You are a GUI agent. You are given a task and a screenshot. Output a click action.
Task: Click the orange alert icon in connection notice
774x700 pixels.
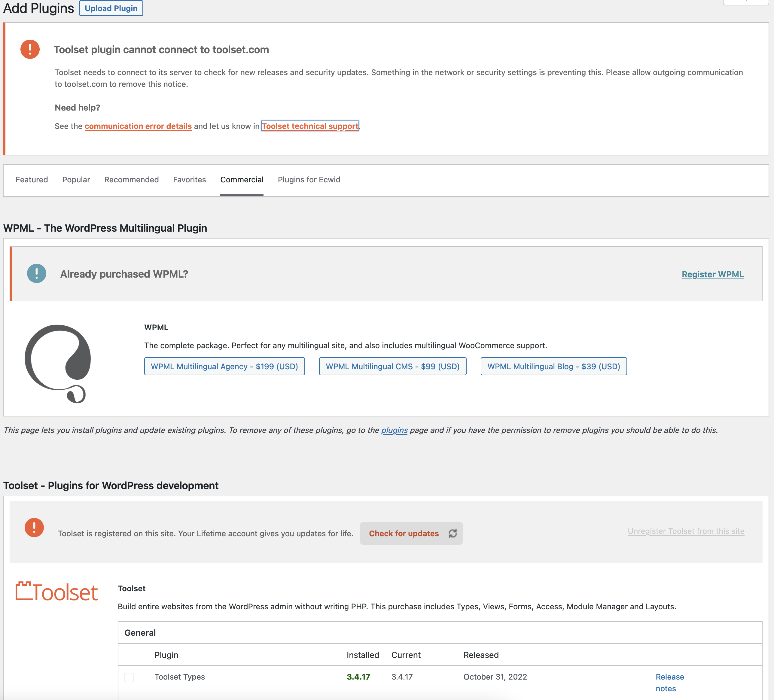30,49
